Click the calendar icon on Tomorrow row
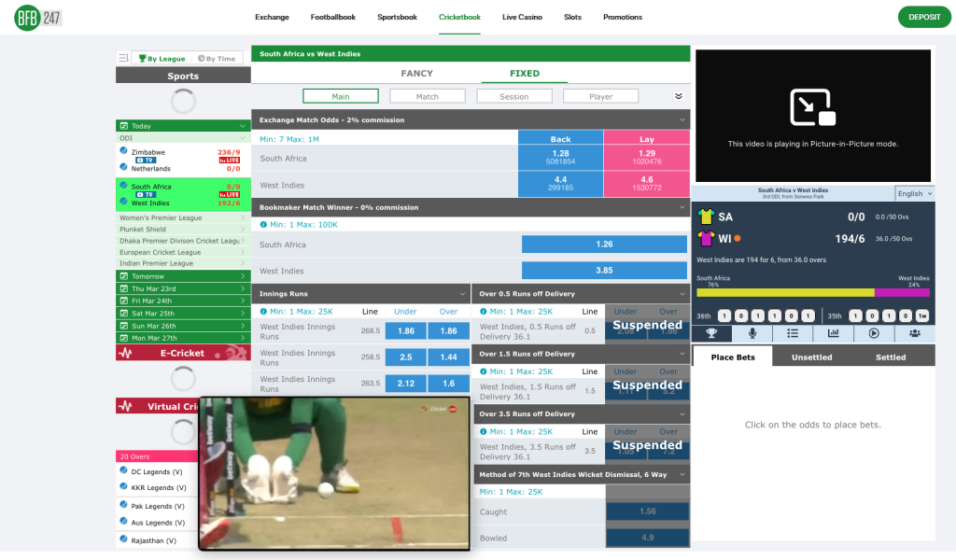 pos(124,276)
